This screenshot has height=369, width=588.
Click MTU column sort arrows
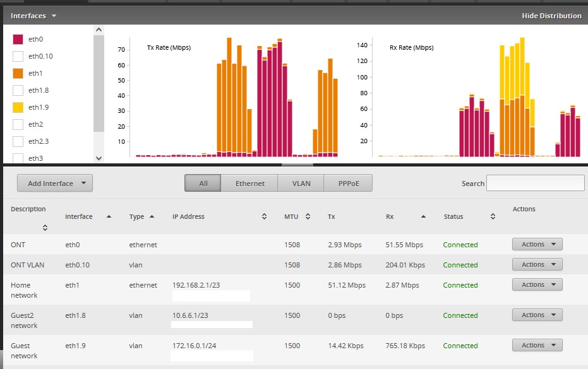(x=308, y=216)
